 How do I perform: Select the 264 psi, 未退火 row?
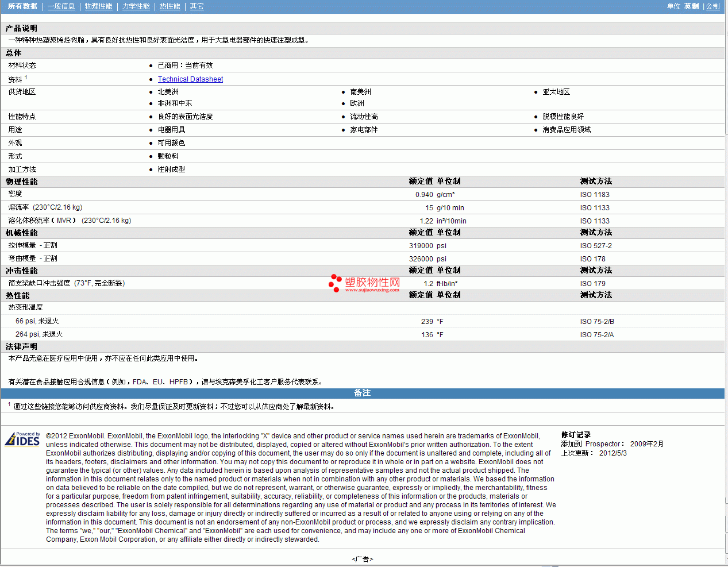[39, 334]
